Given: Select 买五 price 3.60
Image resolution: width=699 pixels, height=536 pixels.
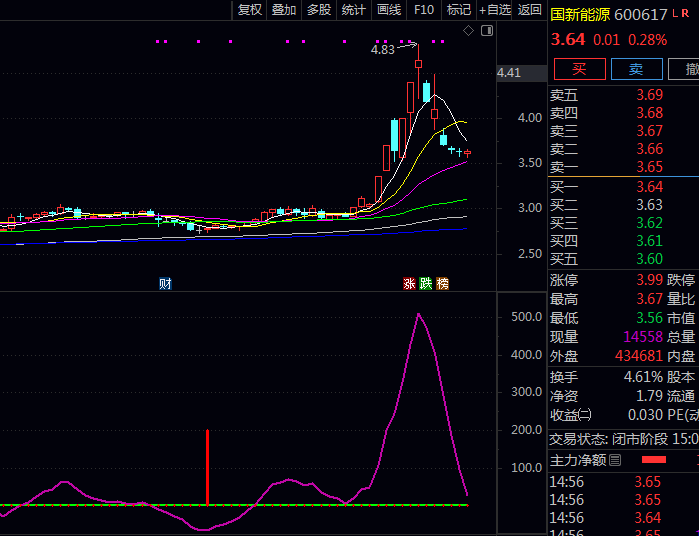Looking at the screenshot, I should pos(650,259).
